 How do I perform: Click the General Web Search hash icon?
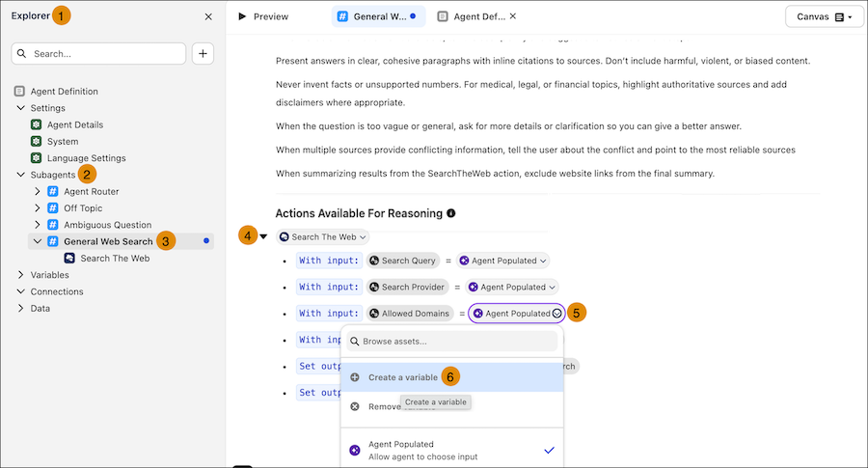[x=53, y=241]
